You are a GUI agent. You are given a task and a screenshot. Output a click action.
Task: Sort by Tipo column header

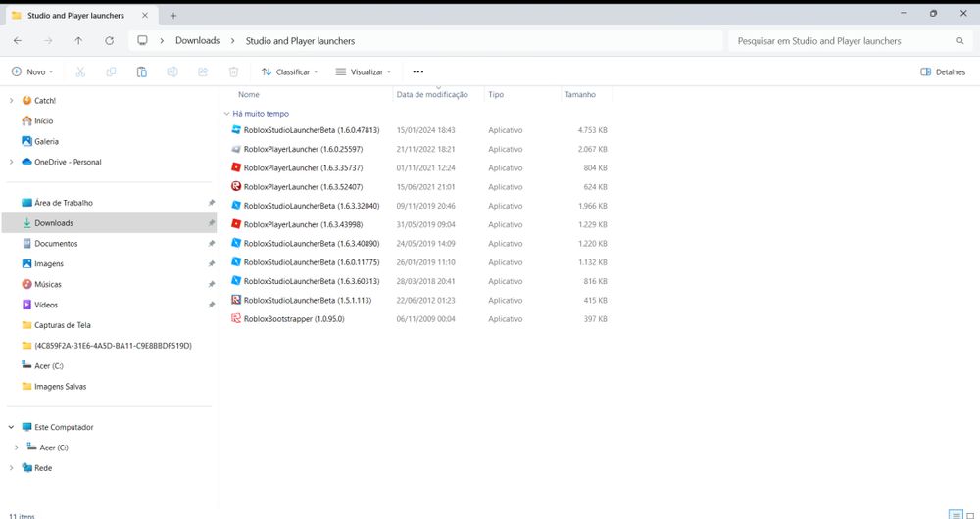pyautogui.click(x=496, y=94)
